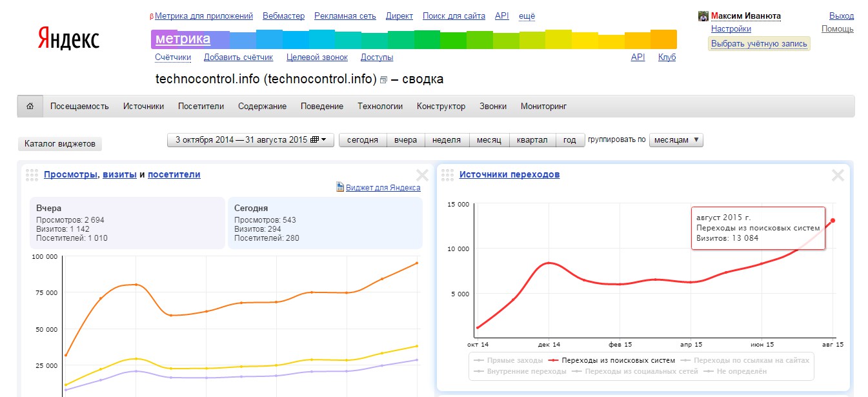Open Вебмастер link

point(283,16)
